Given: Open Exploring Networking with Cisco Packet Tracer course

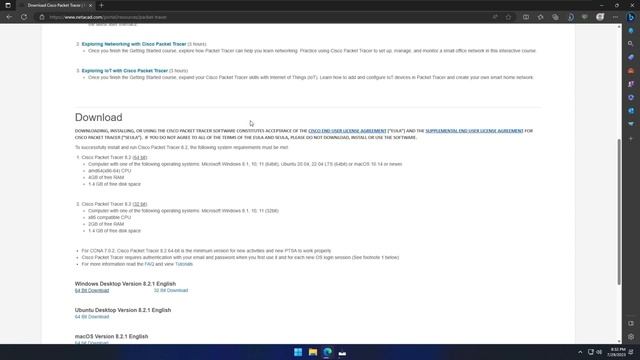Looking at the screenshot, I should (x=134, y=44).
